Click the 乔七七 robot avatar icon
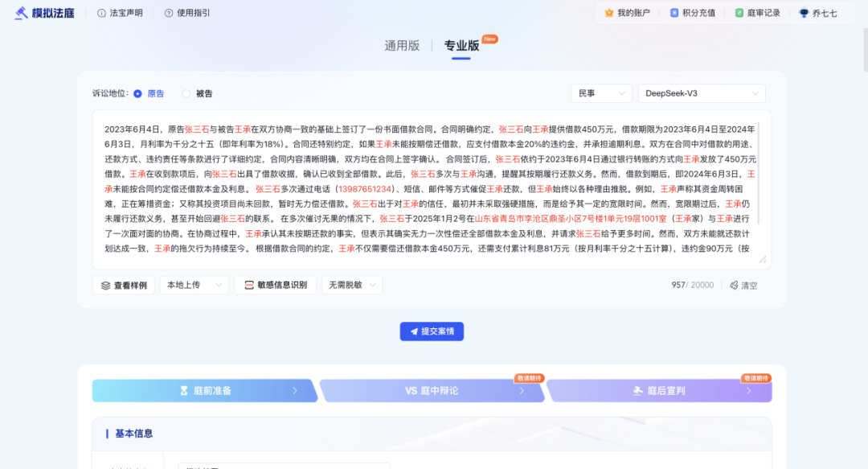 point(803,12)
